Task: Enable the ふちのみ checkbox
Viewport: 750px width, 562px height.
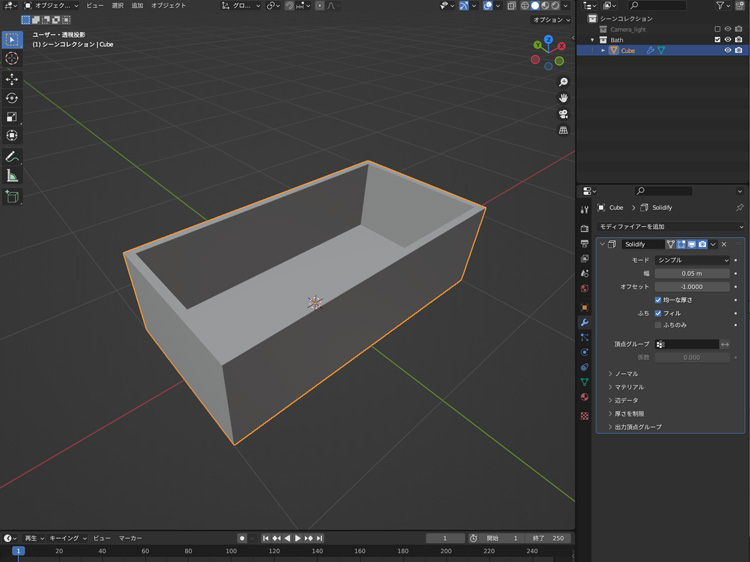Action: pyautogui.click(x=658, y=325)
